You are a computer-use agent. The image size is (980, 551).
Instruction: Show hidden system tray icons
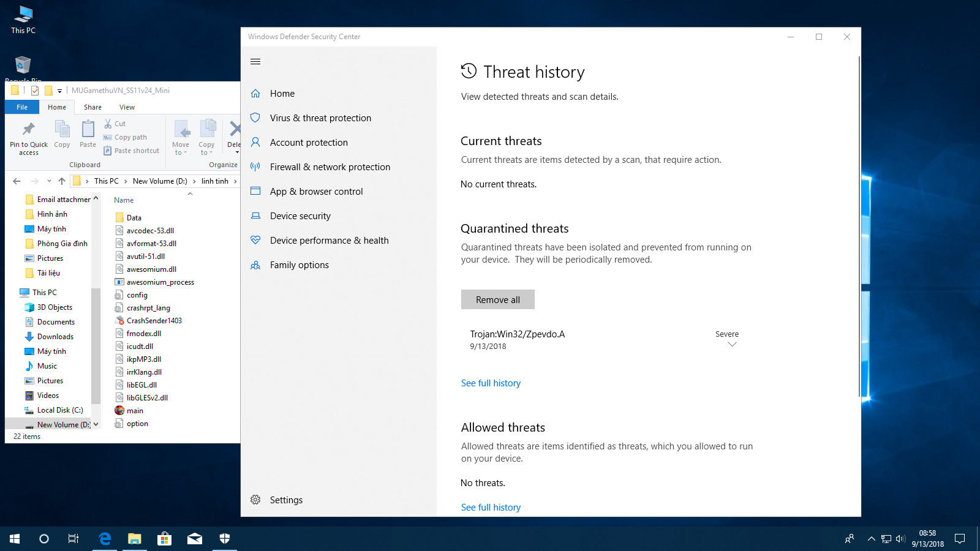[x=871, y=539]
